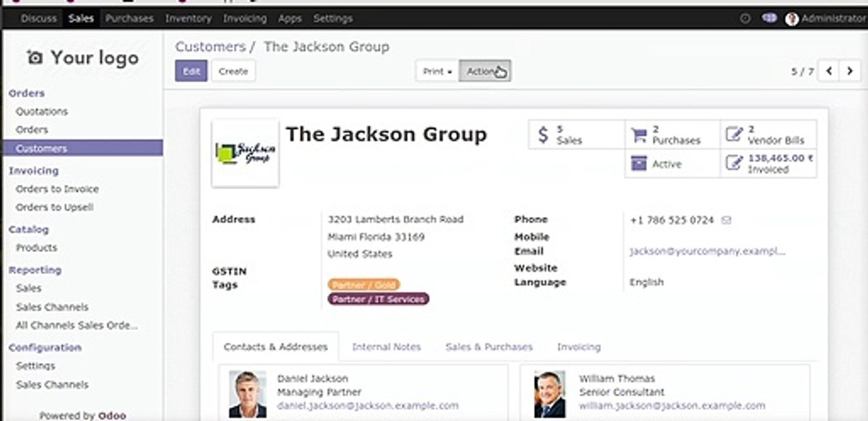Click the Partner / Gold tag
Image resolution: width=868 pixels, height=421 pixels.
pyautogui.click(x=363, y=285)
